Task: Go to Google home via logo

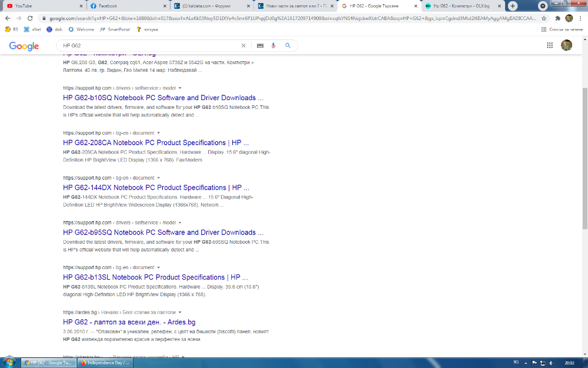Action: click(x=24, y=46)
